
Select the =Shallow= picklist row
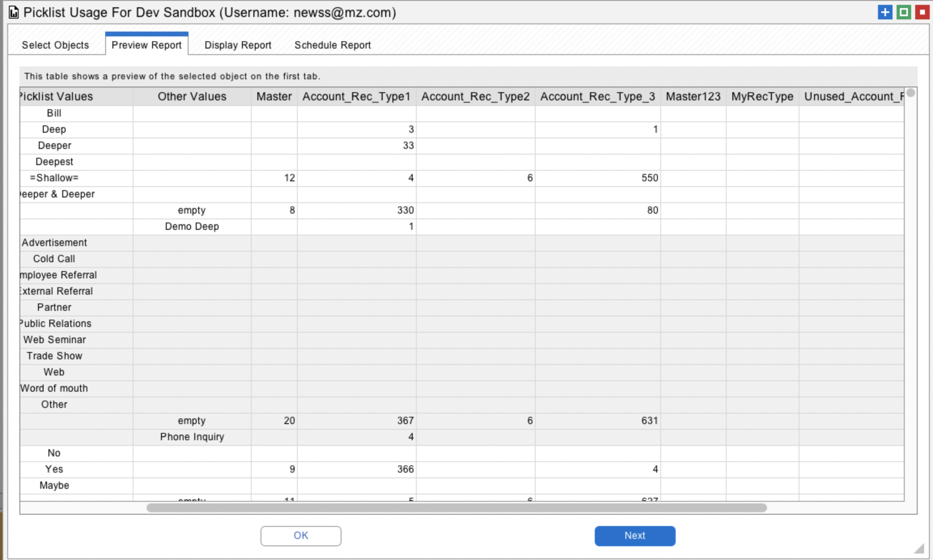coord(54,178)
